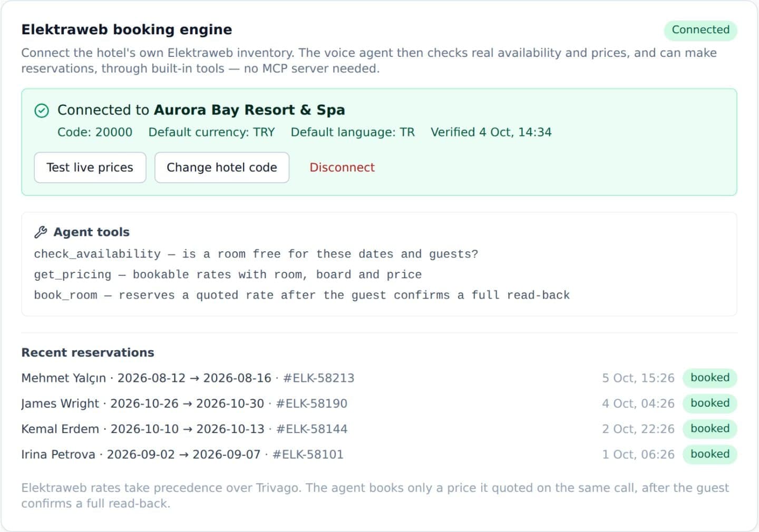Click booked badge for 4 Oct reservation
The image size is (759, 532).
click(x=710, y=403)
